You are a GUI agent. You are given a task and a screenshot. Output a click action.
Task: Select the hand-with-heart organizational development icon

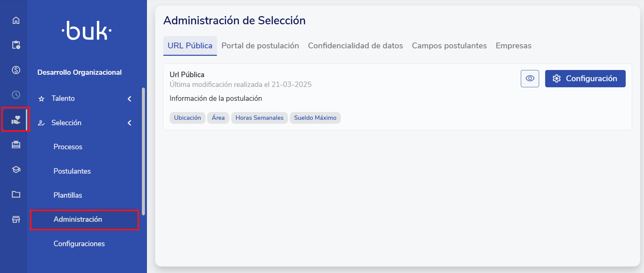16,120
